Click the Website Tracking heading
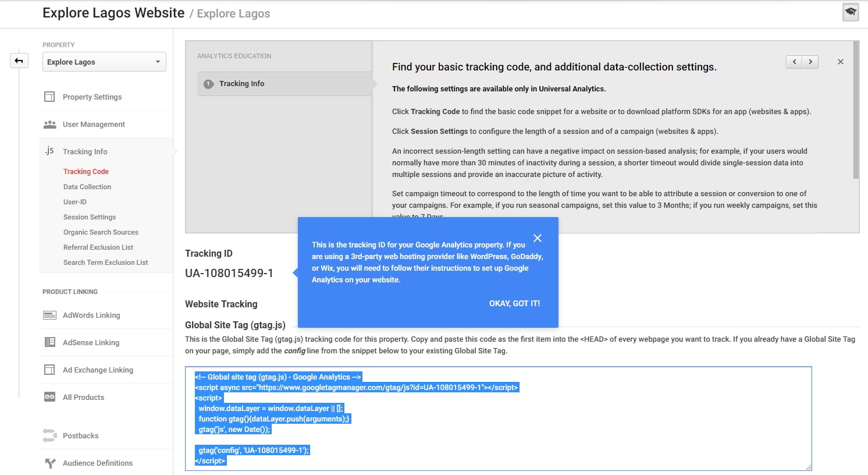The width and height of the screenshot is (868, 475). click(x=221, y=304)
